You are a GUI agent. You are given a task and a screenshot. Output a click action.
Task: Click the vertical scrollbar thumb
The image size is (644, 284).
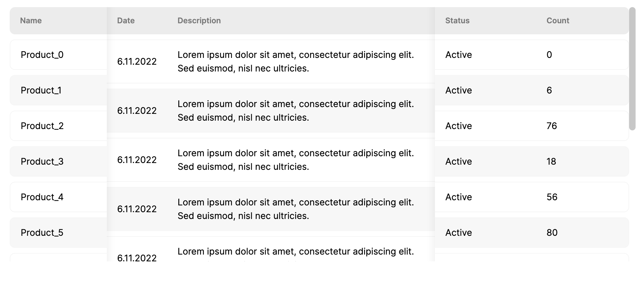[632, 69]
